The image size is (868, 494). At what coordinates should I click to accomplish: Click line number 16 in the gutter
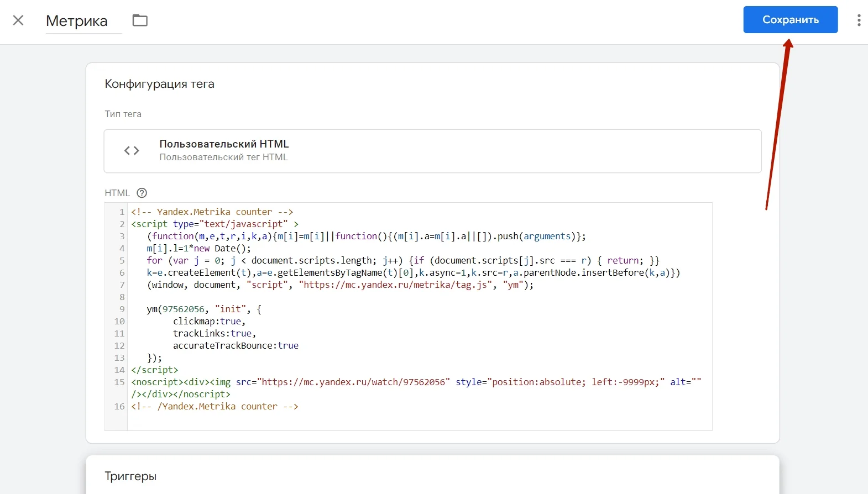119,407
